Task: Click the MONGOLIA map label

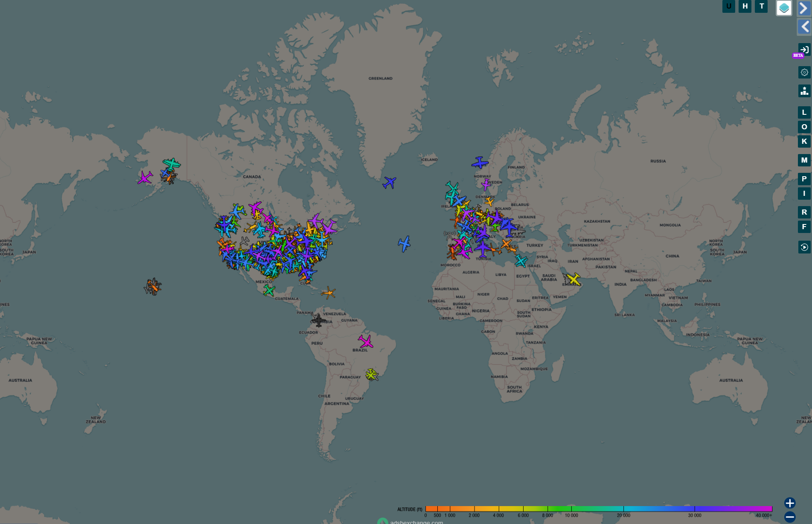Action: (670, 225)
